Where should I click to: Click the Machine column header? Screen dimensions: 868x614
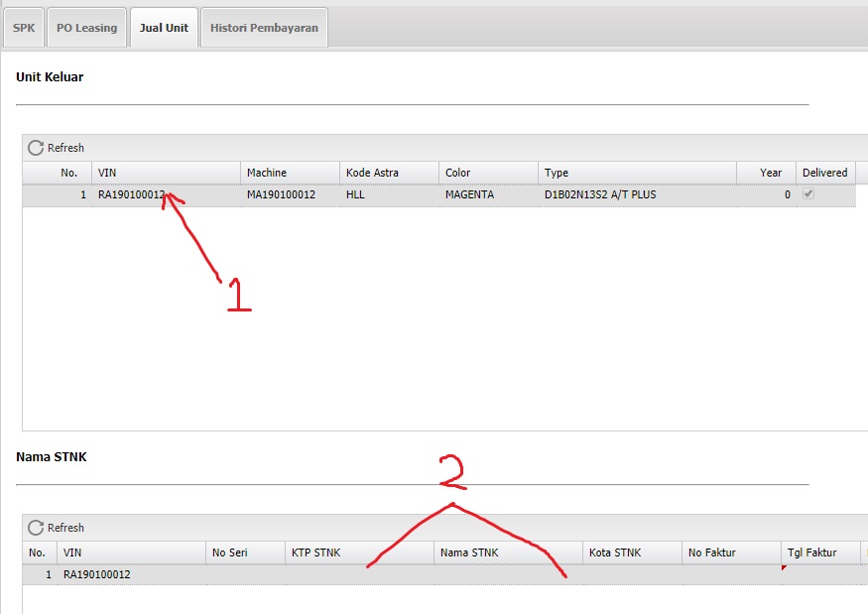(290, 173)
